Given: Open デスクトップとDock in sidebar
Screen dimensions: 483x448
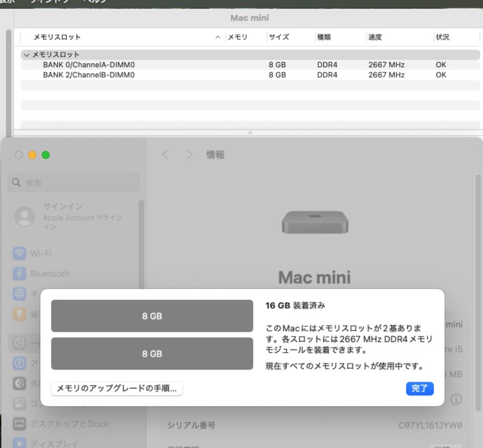Looking at the screenshot, I should [69, 424].
